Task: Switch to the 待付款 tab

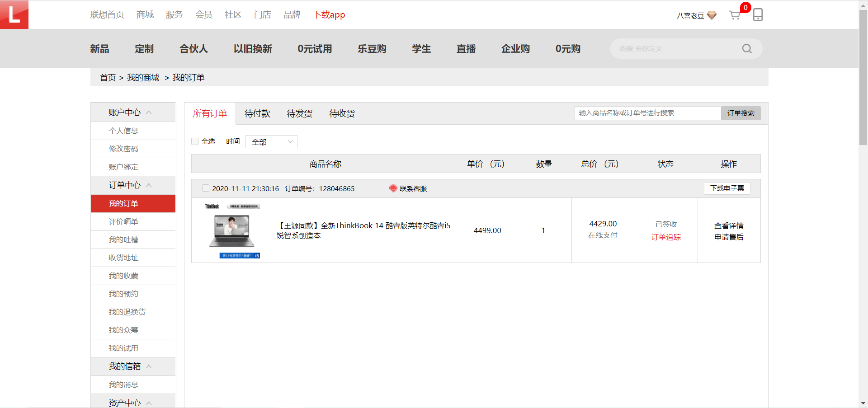Action: pos(257,113)
